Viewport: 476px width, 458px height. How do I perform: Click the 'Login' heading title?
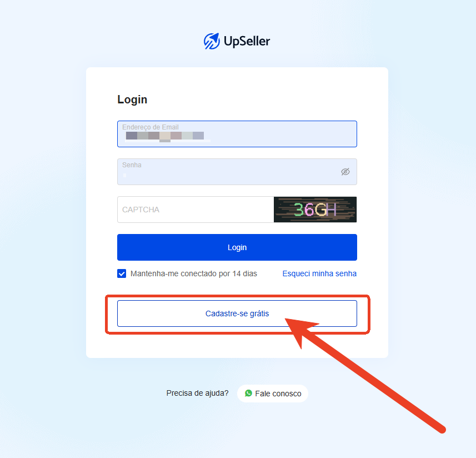click(x=132, y=99)
